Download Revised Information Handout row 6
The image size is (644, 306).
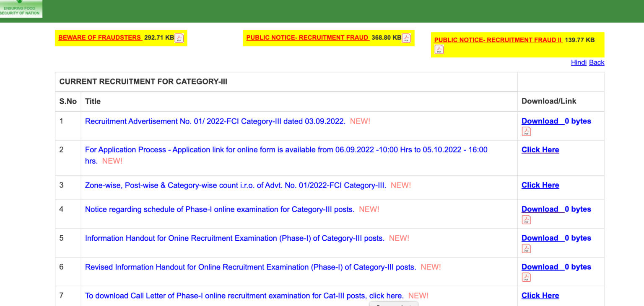click(543, 267)
